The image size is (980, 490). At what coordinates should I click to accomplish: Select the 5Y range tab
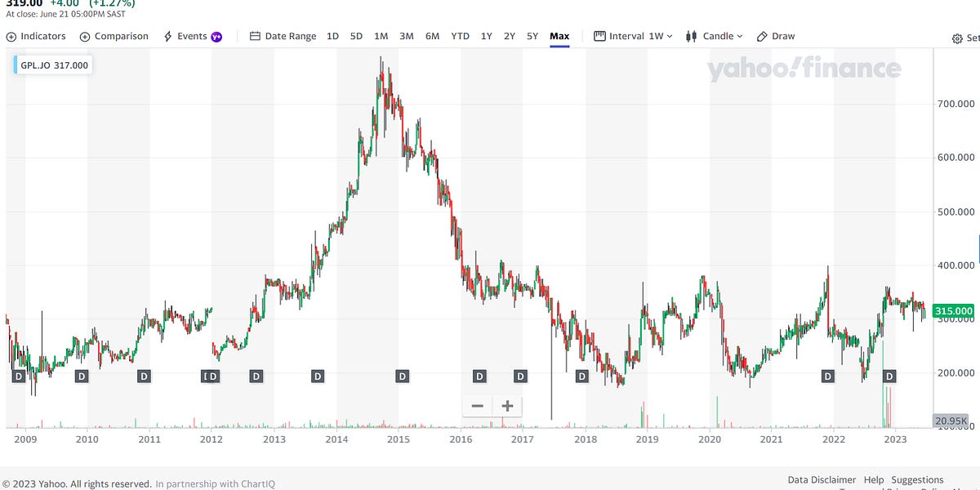click(x=532, y=36)
